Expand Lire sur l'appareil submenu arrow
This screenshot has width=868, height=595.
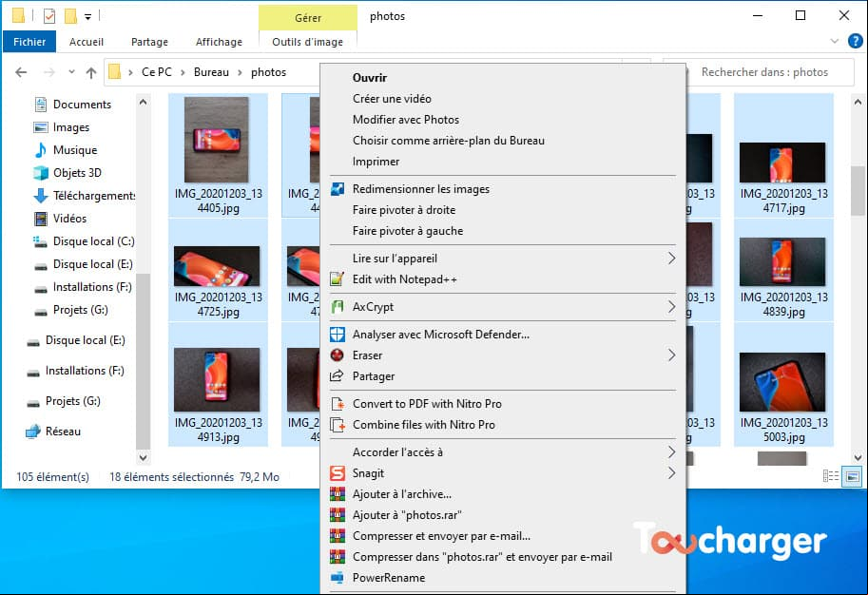click(671, 259)
